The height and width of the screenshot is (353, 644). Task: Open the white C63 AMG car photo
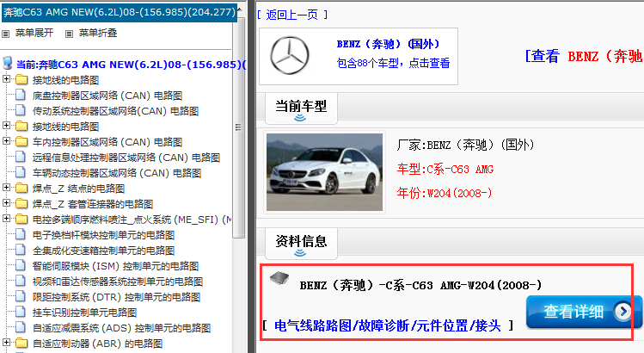324,172
